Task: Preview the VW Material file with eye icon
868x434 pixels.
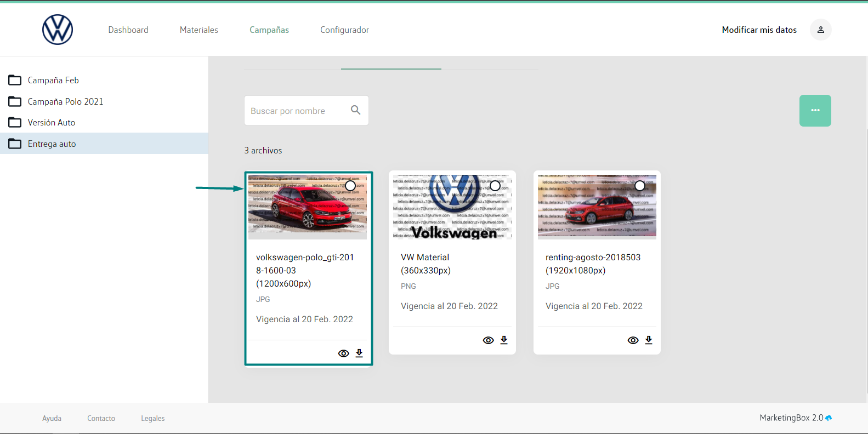Action: pyautogui.click(x=489, y=340)
